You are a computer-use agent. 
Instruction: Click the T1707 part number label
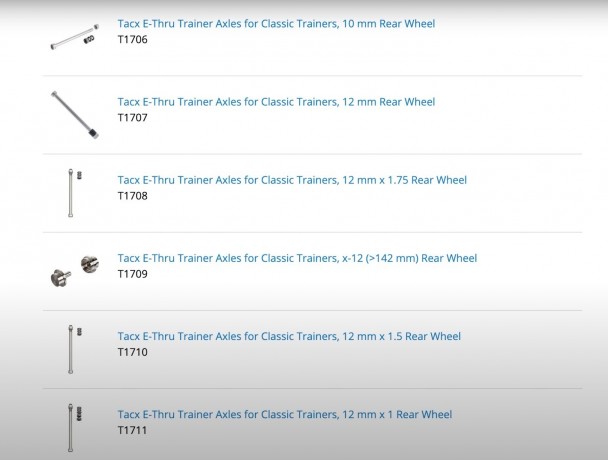pos(132,117)
